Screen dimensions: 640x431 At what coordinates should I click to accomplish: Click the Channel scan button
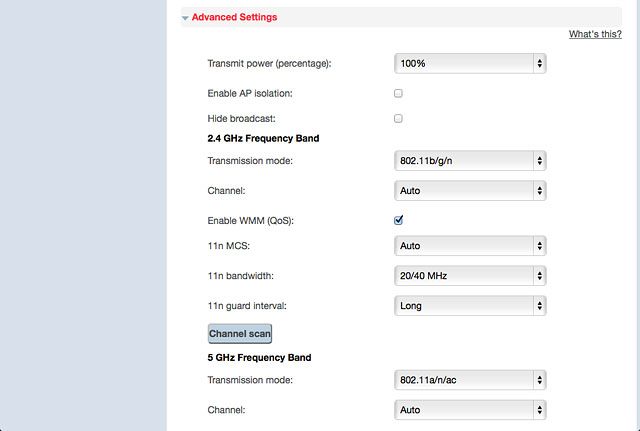240,333
